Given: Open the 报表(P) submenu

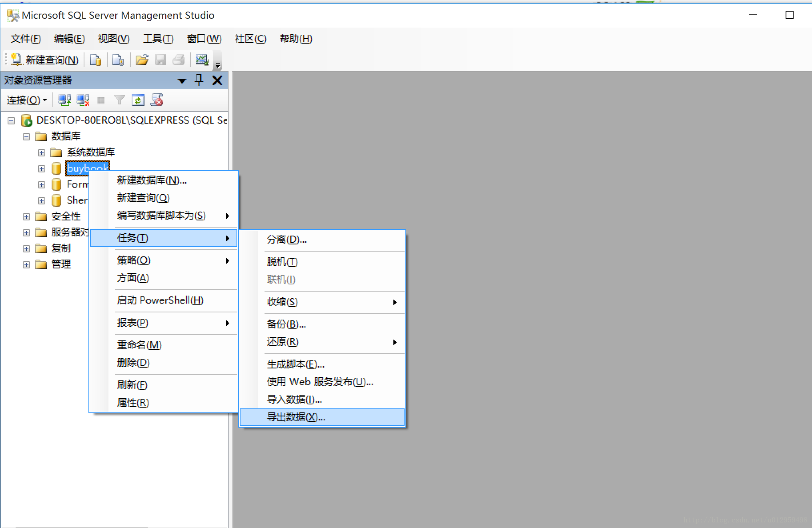Looking at the screenshot, I should (164, 323).
